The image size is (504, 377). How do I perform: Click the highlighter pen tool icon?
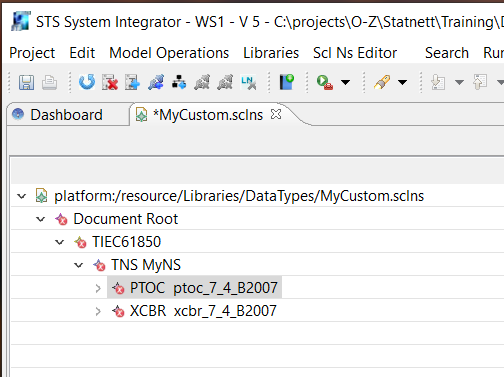click(x=382, y=82)
